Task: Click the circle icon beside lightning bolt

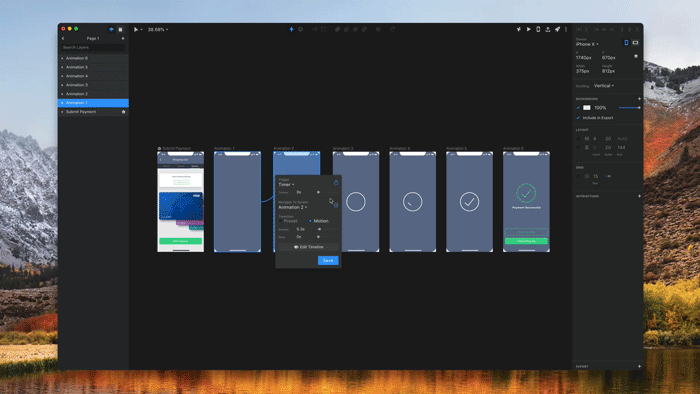Action: 300,29
